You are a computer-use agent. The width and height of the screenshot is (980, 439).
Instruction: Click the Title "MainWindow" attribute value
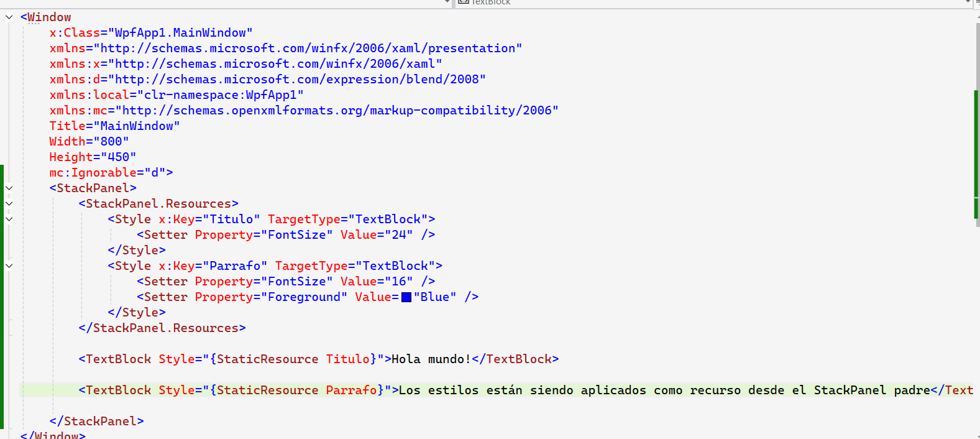[x=137, y=126]
